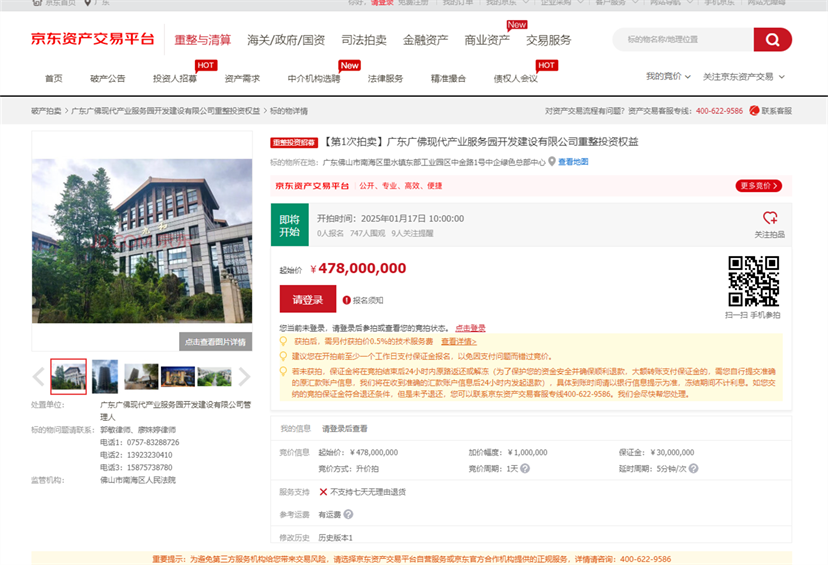Click the 重整投资招募 red tag
Screen dimensions: 828x565
pyautogui.click(x=295, y=143)
